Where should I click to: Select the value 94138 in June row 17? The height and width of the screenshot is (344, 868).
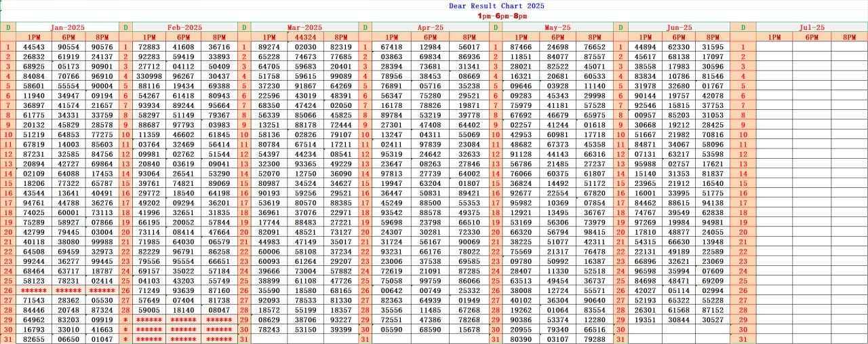(x=713, y=203)
